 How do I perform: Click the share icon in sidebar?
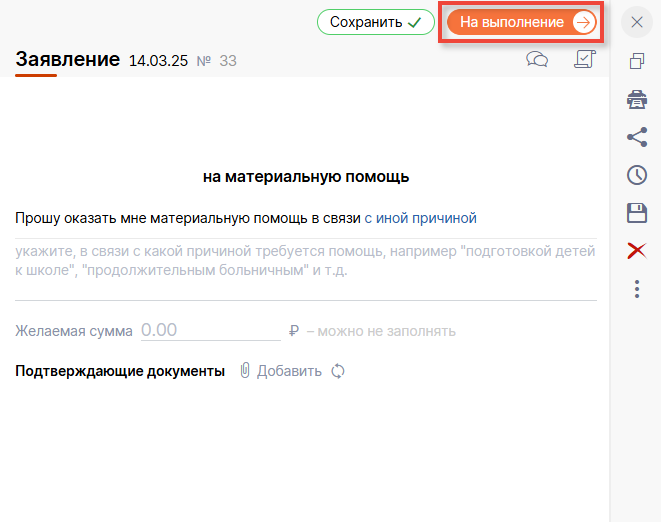(636, 137)
